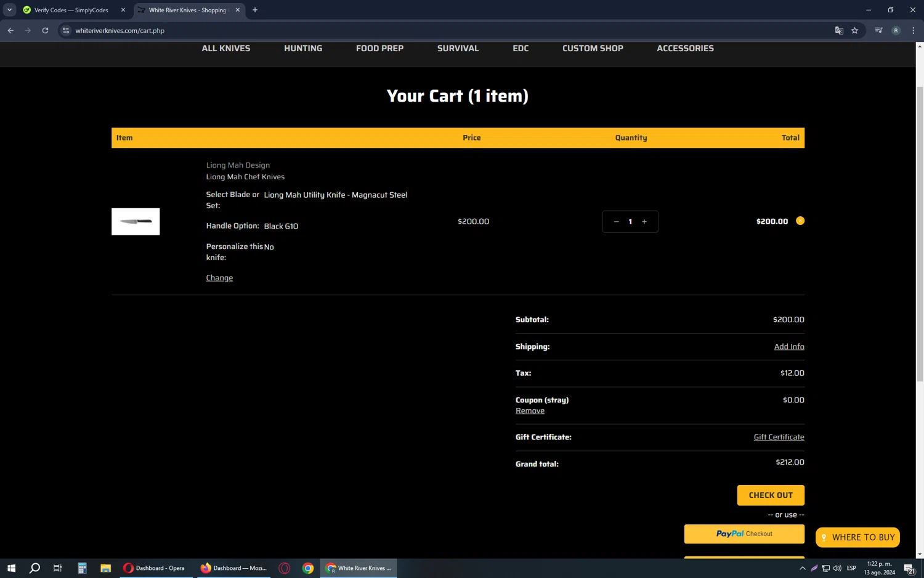
Task: Switch to Dashboard — Mozilla Firefox taskbar window
Action: point(233,568)
